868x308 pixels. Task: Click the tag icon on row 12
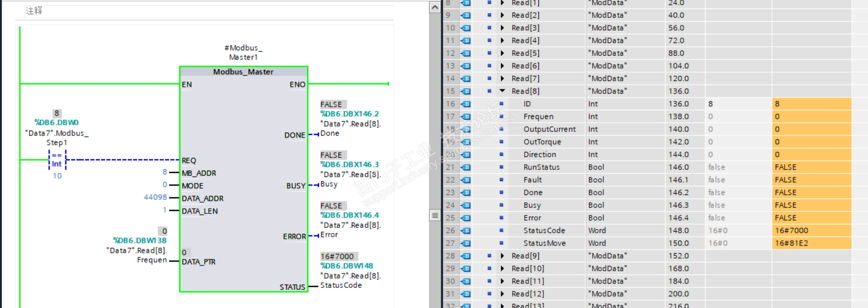coord(466,53)
